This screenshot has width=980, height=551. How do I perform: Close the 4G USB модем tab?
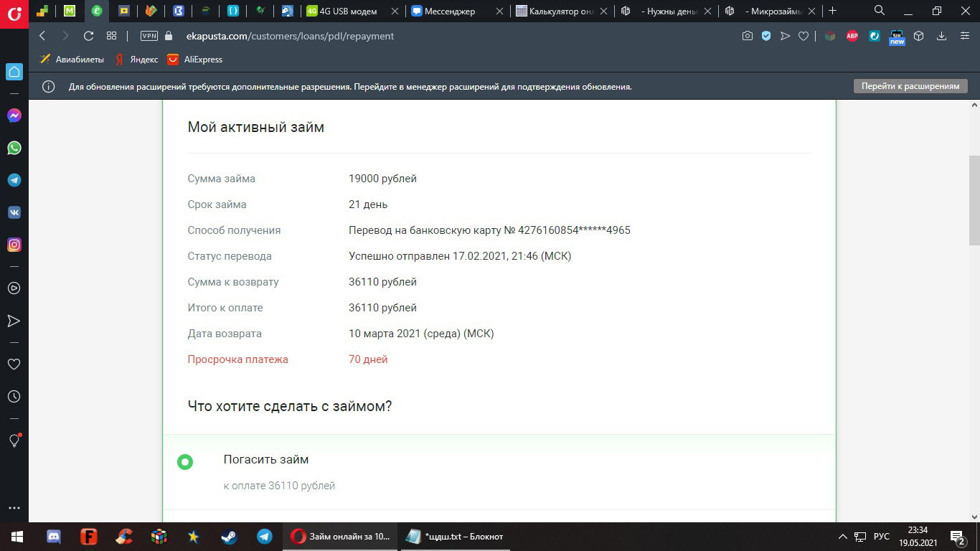click(x=395, y=11)
